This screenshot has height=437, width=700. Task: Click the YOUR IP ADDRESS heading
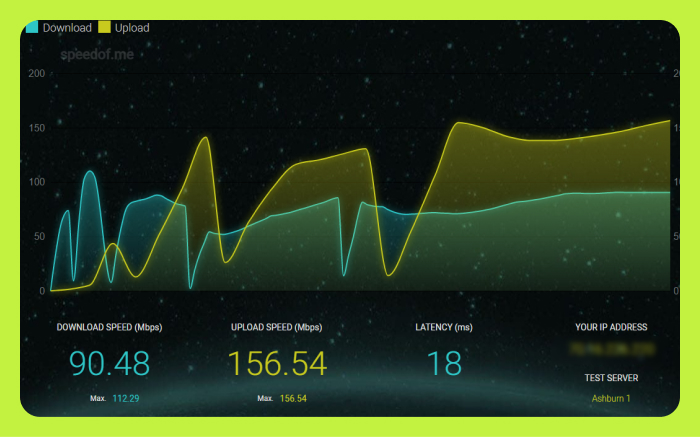click(611, 327)
